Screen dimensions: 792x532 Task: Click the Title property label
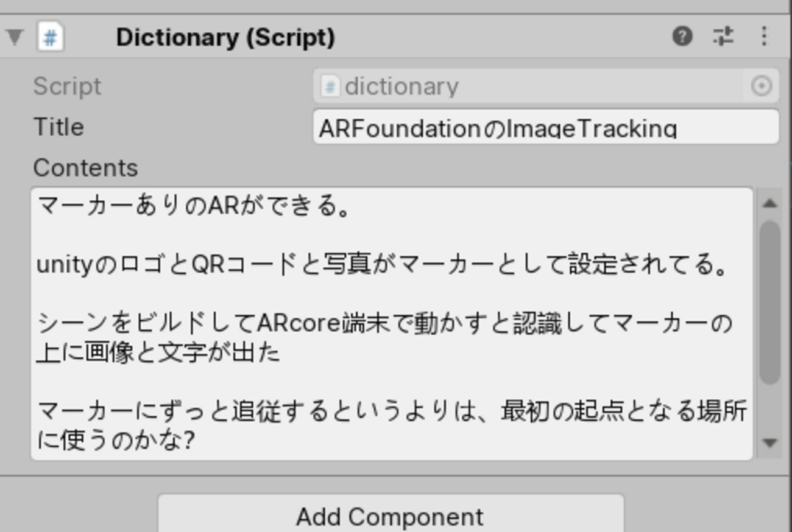(x=58, y=127)
